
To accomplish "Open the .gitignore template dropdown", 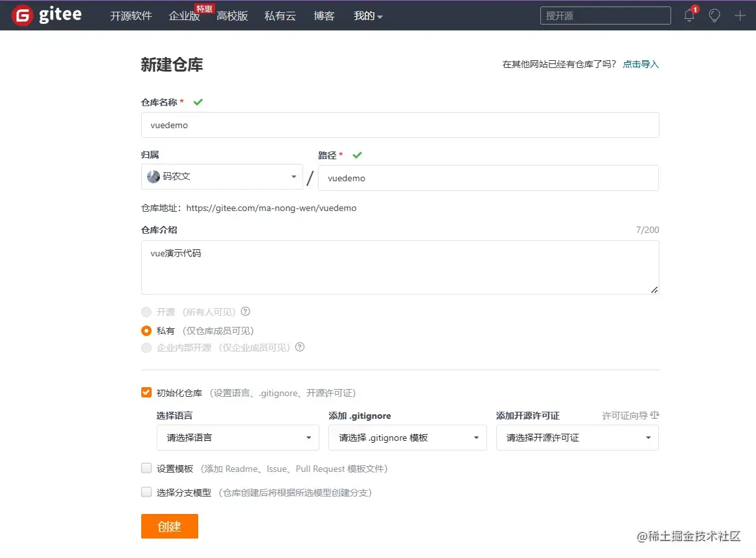I will 407,438.
